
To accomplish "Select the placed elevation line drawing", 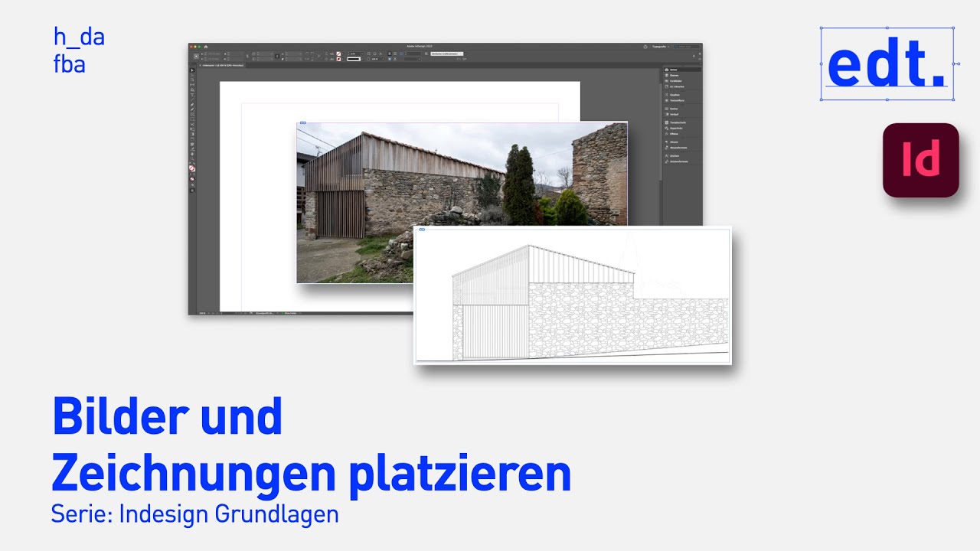I will pos(573,295).
